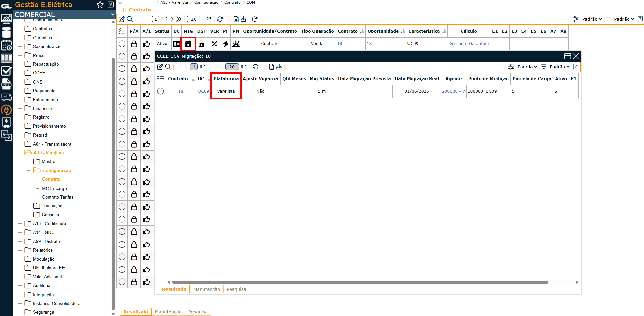
Task: Favorite the page with the star icon
Action: pos(100,5)
